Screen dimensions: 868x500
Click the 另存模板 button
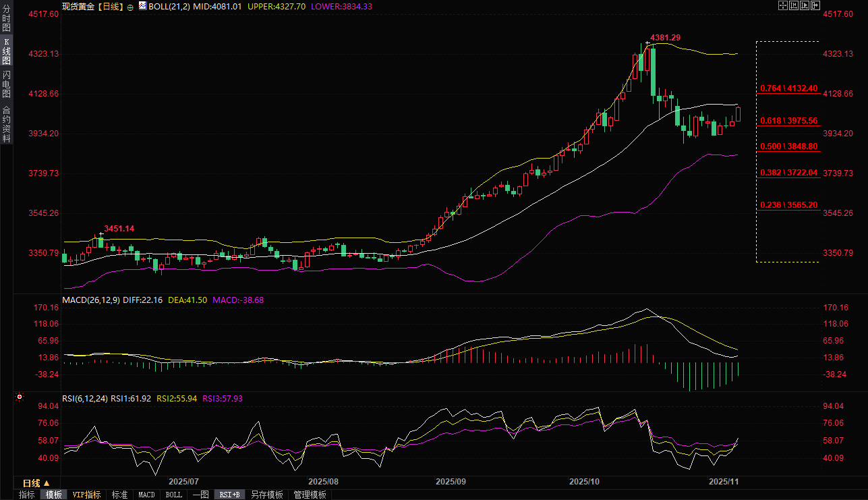click(266, 495)
